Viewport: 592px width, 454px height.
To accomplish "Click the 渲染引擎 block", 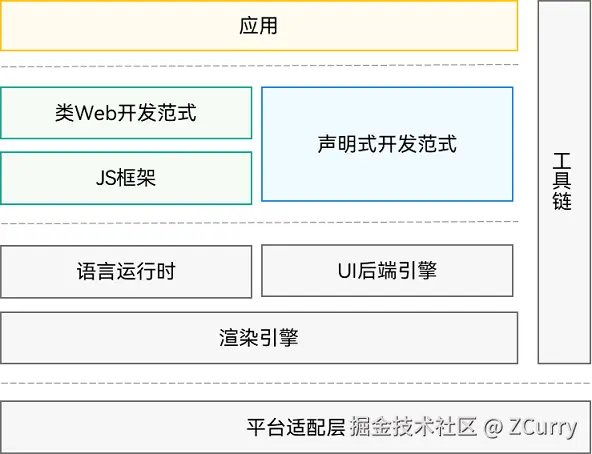I will point(259,338).
